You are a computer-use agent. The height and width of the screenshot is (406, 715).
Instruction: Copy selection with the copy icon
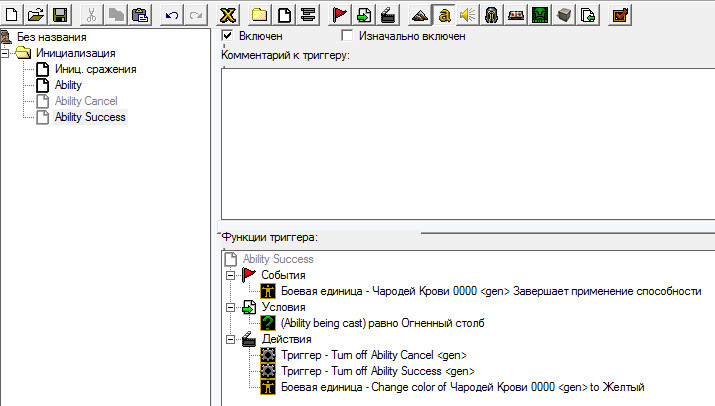(x=115, y=15)
